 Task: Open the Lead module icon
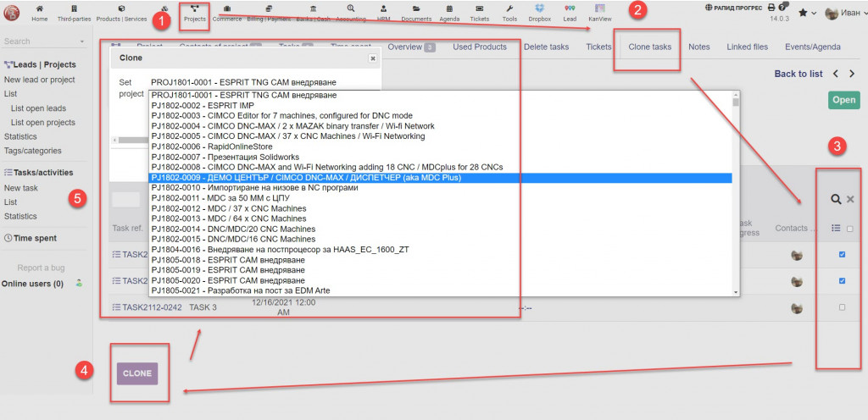click(570, 8)
